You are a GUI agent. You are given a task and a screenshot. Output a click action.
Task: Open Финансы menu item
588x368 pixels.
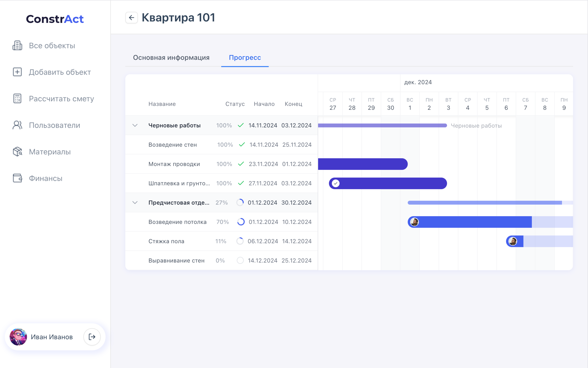[x=46, y=178]
